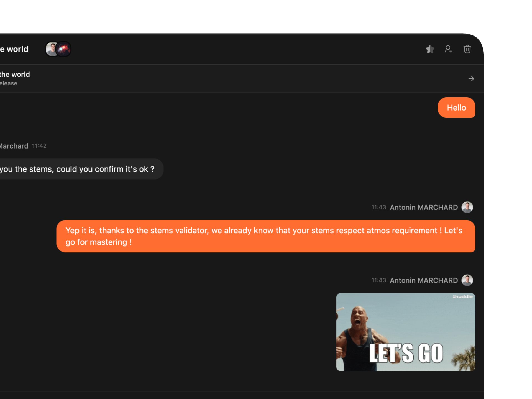The width and height of the screenshot is (532, 399).
Task: Click the dark album-art avatar in the header
Action: click(64, 49)
